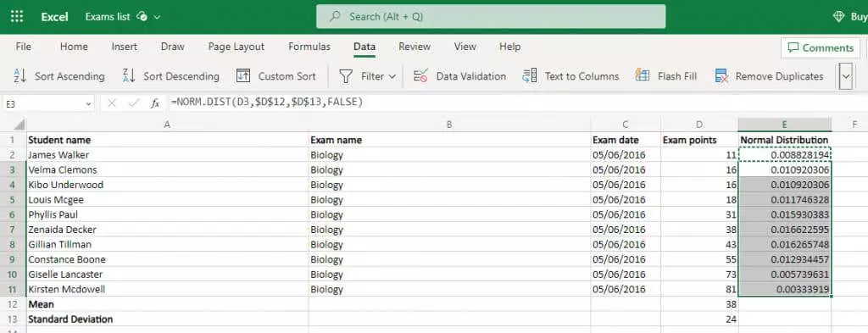Click the formula bar confirm checkmark
The width and height of the screenshot is (868, 333).
coord(133,103)
